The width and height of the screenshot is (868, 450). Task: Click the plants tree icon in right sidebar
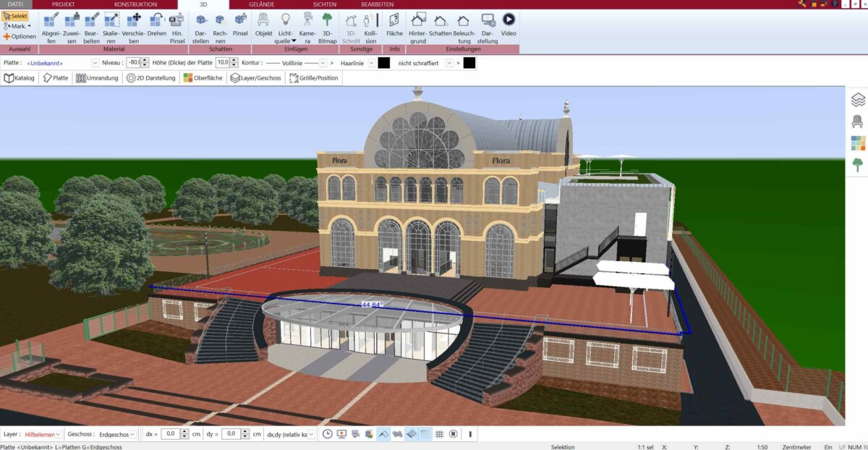pyautogui.click(x=858, y=165)
